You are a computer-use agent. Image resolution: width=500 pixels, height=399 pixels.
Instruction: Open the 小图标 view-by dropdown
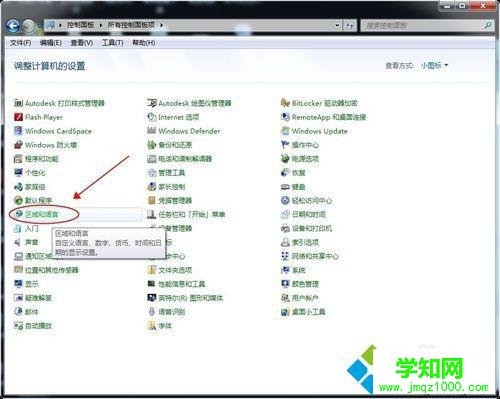[434, 65]
